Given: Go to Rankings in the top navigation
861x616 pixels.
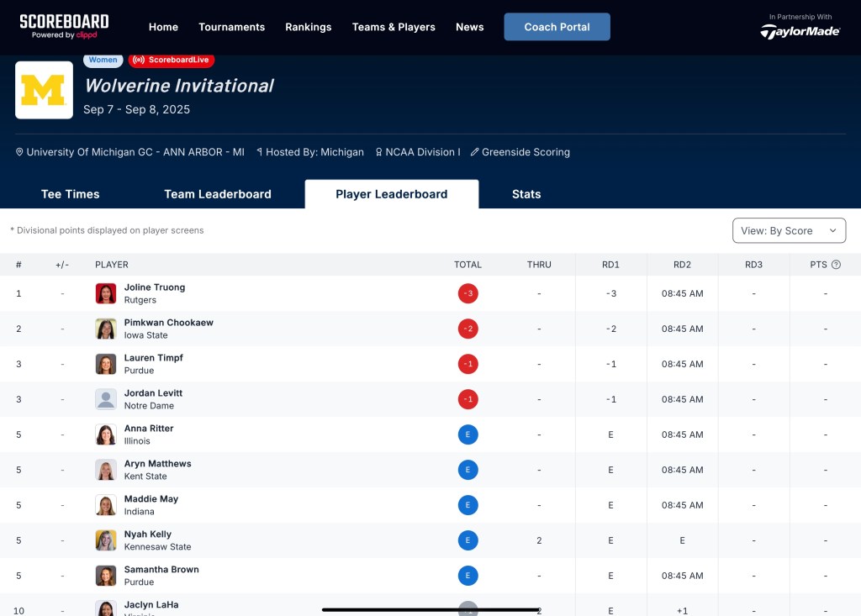Looking at the screenshot, I should pos(308,27).
